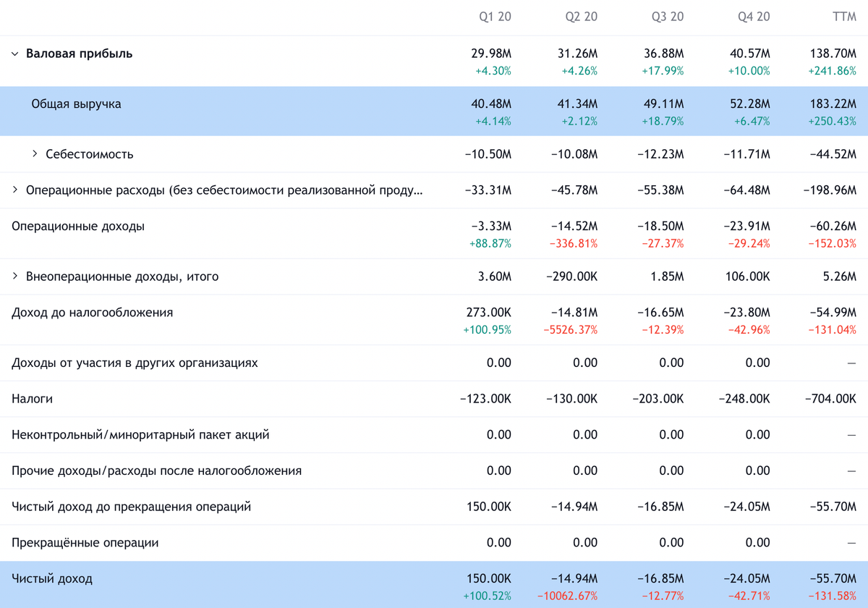Viewport: 868px width, 608px height.
Task: Click the −336.81% change figure
Action: [x=573, y=244]
